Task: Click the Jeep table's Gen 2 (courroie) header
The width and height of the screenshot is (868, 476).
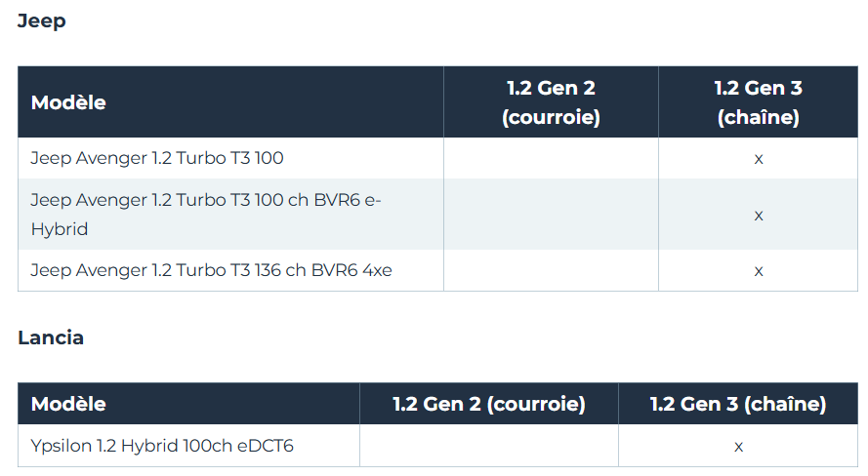Action: point(551,102)
